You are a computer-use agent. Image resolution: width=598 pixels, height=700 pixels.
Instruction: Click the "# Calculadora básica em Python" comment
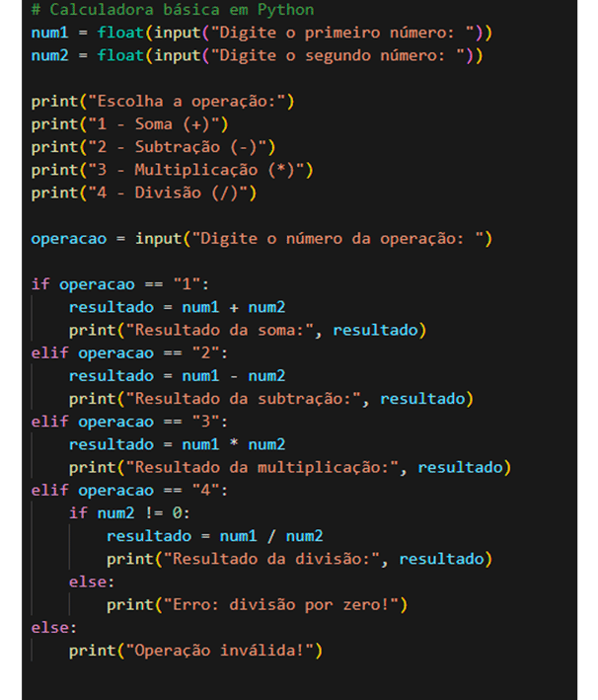click(x=172, y=10)
